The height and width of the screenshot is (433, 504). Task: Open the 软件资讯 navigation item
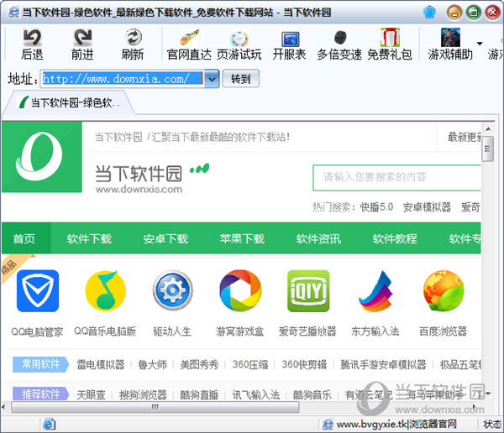318,238
